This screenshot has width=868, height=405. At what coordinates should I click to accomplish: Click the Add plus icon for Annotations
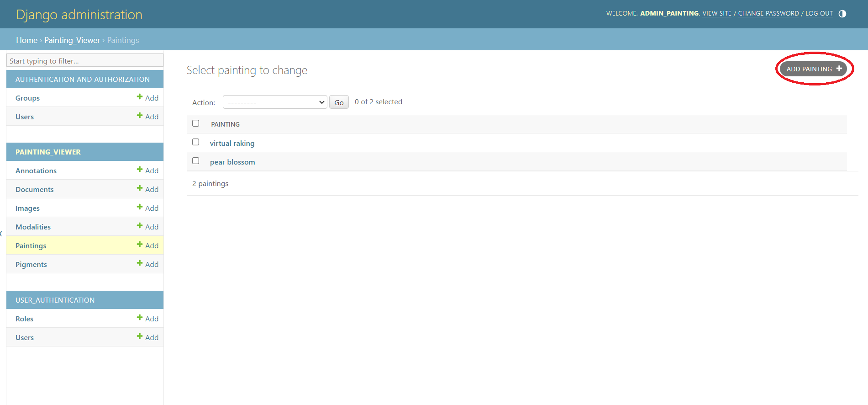[140, 170]
